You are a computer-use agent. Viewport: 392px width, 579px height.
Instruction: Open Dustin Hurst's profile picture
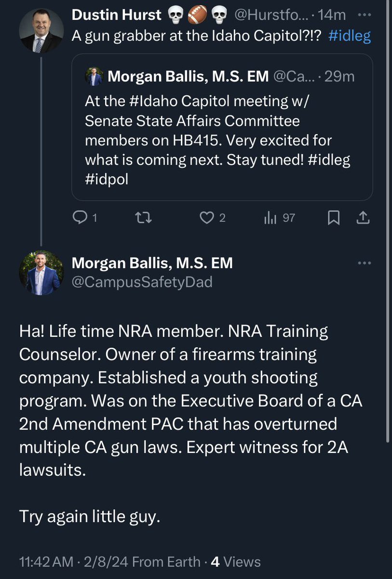41,31
